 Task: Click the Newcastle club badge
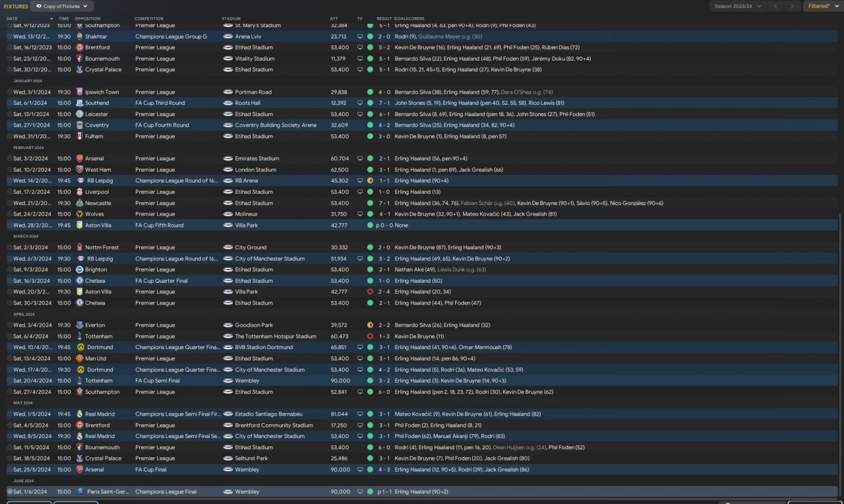coord(79,203)
